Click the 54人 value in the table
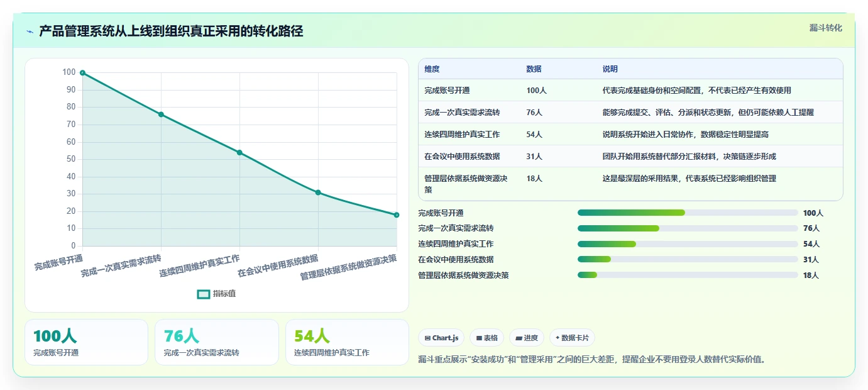The image size is (868, 390). pos(534,135)
